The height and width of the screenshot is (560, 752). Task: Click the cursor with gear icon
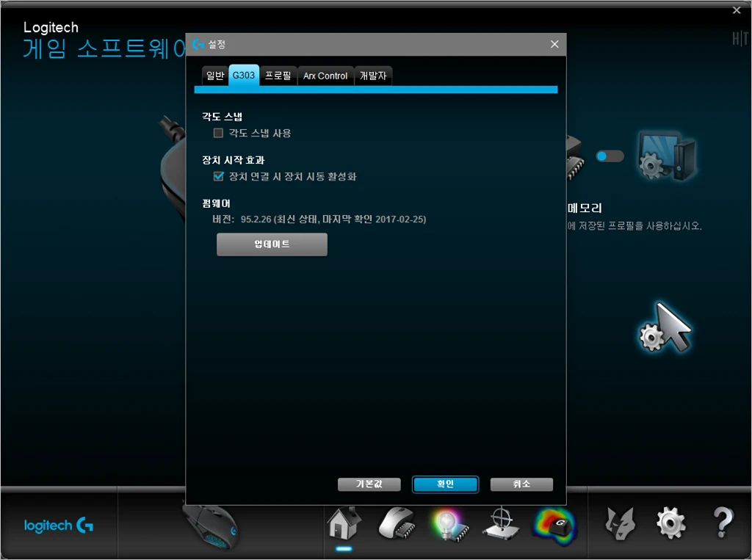[665, 327]
